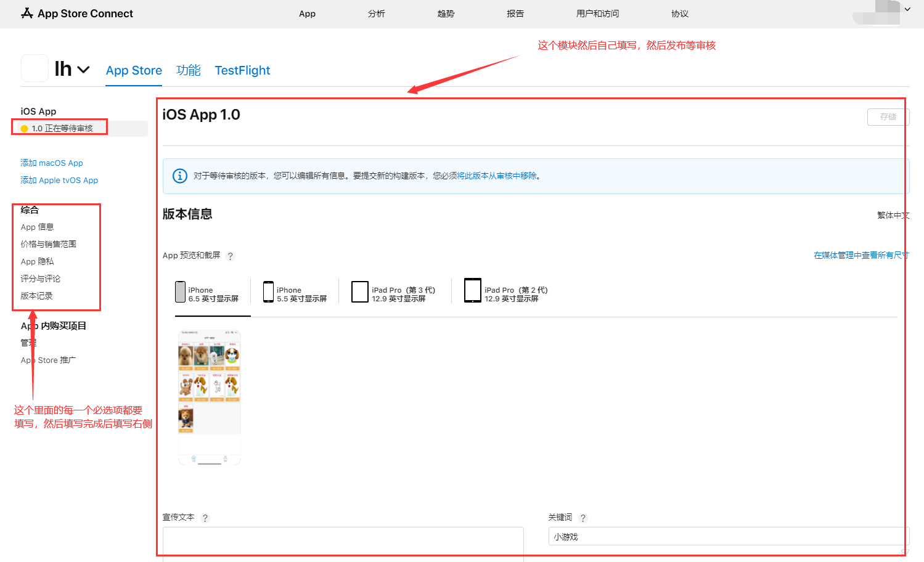The width and height of the screenshot is (924, 562).
Task: Click the iPhone 6.5 inch device icon
Action: pyautogui.click(x=180, y=292)
